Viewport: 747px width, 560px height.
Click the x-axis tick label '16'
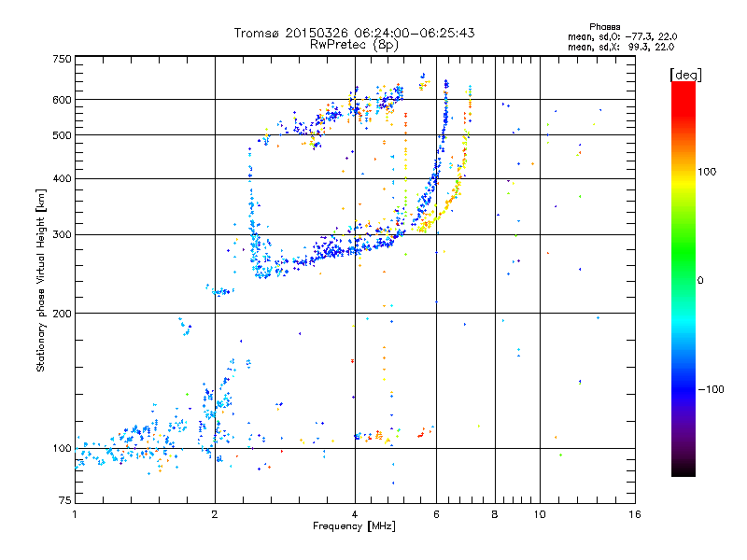[635, 514]
